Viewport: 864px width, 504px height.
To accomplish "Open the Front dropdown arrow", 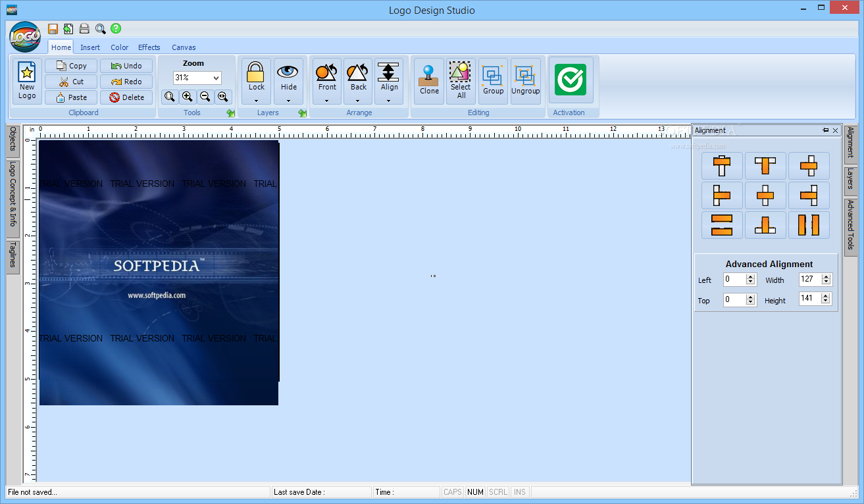I will pyautogui.click(x=327, y=101).
